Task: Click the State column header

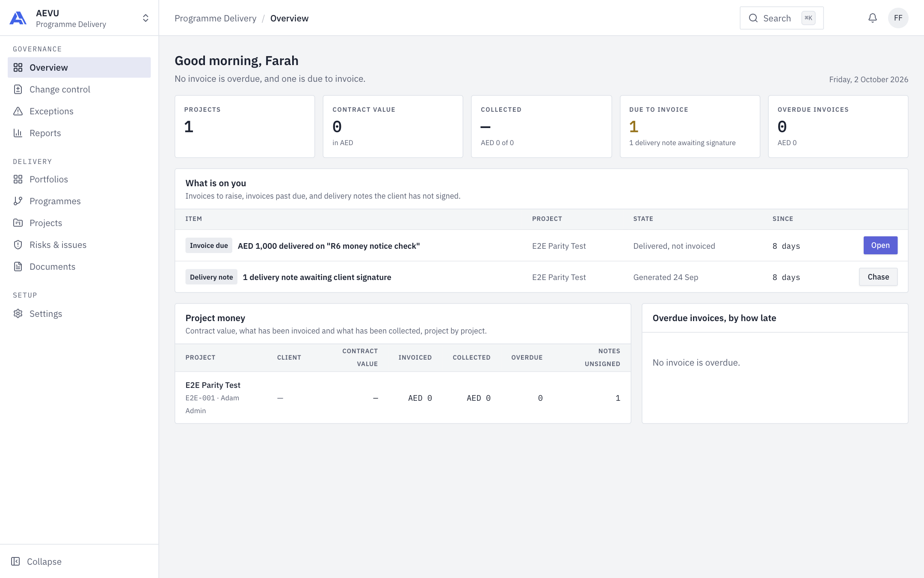Action: pyautogui.click(x=643, y=219)
